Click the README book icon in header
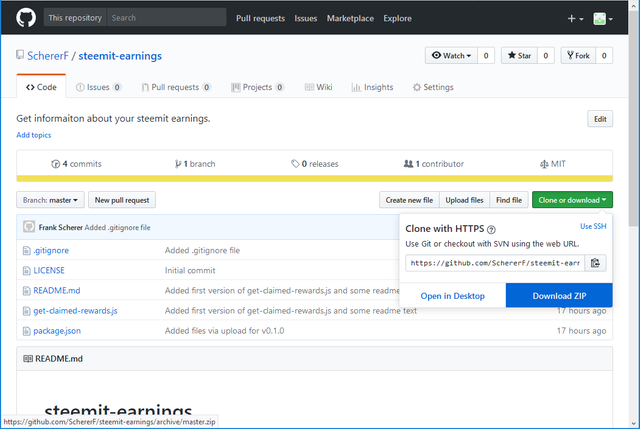Screen dimensions: 640x429 click(x=28, y=358)
